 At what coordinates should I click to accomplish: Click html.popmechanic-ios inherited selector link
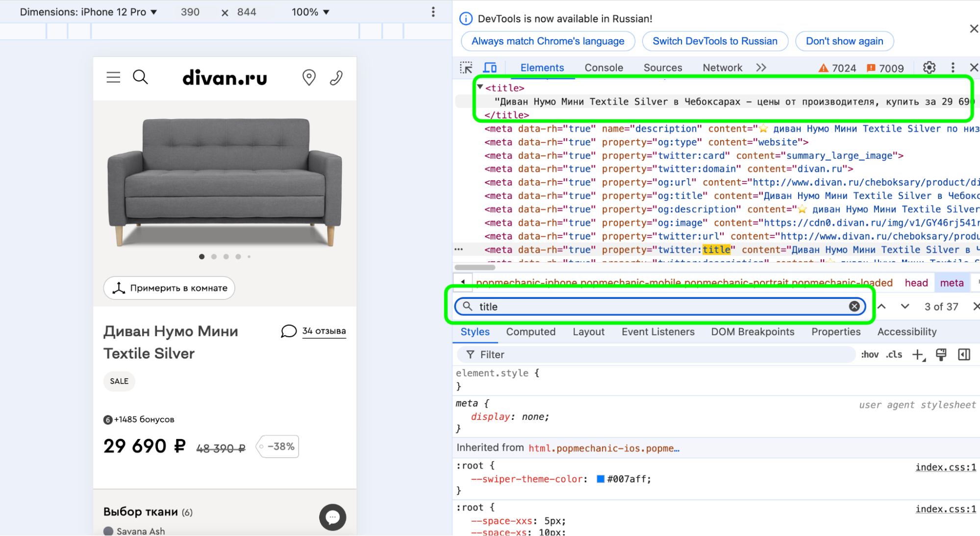(603, 448)
